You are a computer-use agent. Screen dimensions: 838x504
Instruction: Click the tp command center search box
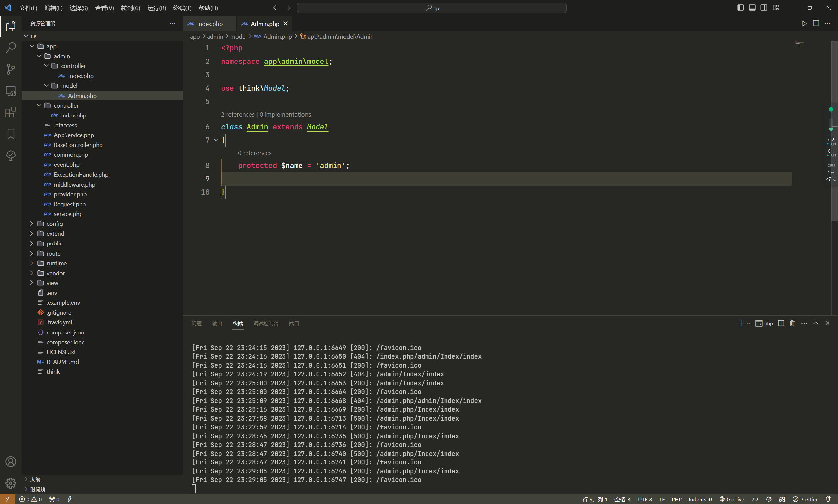431,8
